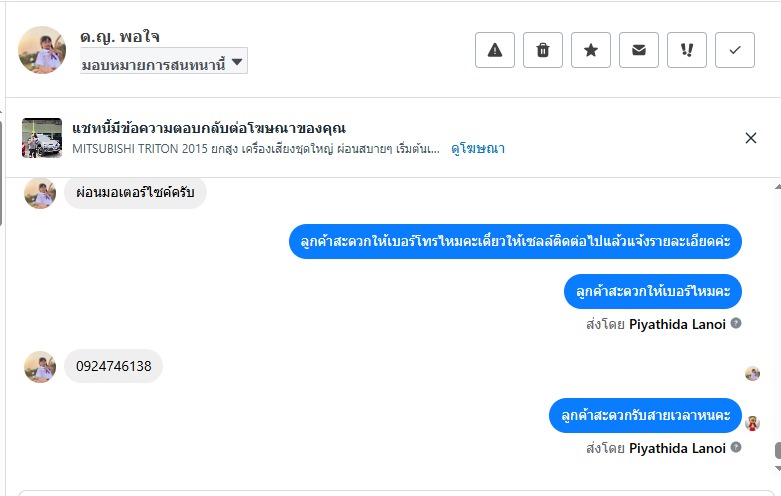Click the chat scrollbar down arrow
The image size is (781, 496).
pyautogui.click(x=777, y=468)
